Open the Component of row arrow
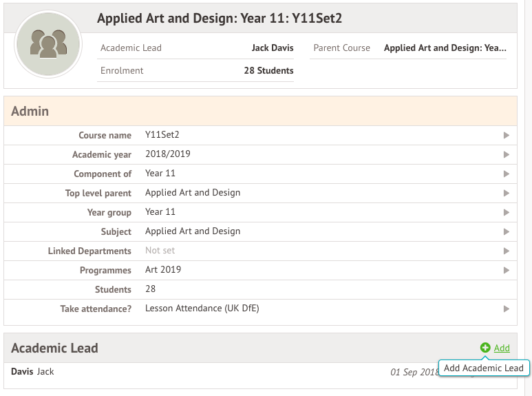Viewport: 532px width, 396px height. [507, 174]
